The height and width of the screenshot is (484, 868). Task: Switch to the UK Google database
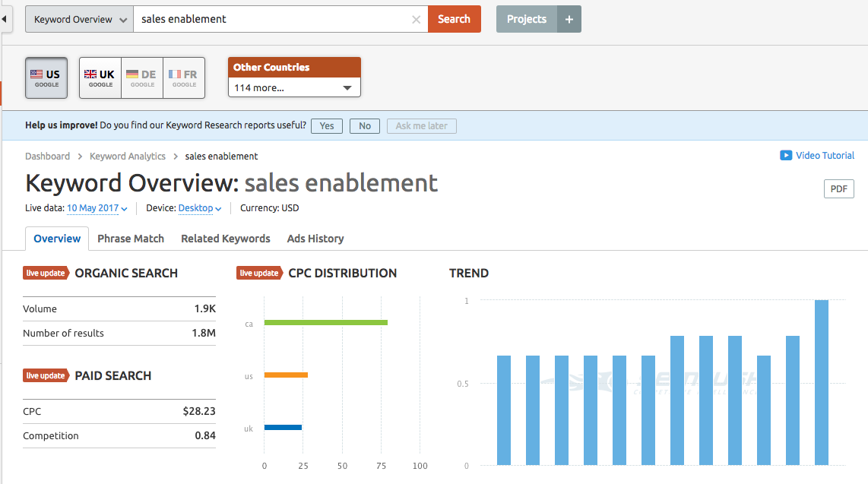100,78
